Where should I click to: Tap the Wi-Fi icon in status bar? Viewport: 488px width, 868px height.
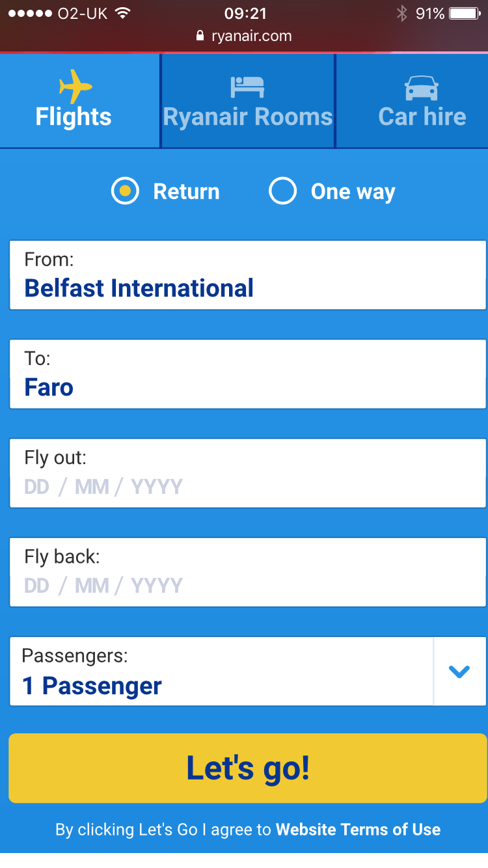(x=122, y=13)
